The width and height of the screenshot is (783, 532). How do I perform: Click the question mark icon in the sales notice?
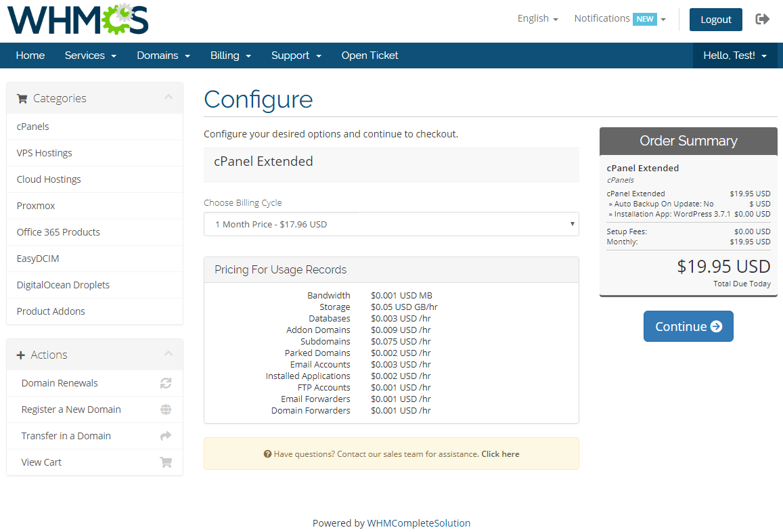pyautogui.click(x=267, y=453)
